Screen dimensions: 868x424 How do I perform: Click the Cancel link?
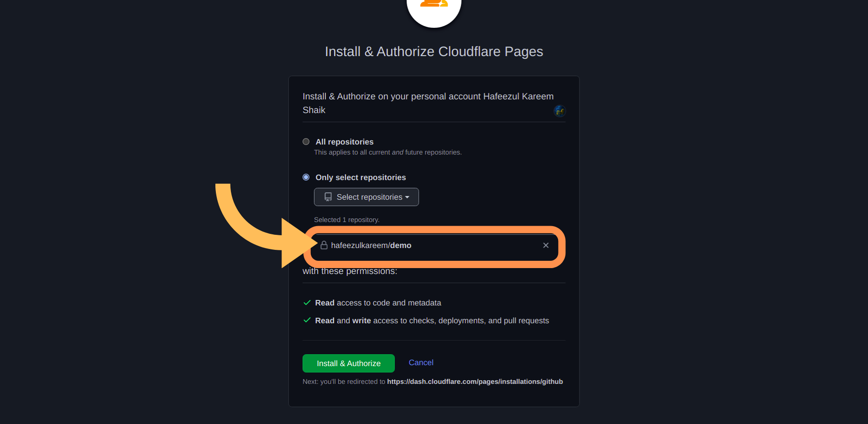(421, 362)
